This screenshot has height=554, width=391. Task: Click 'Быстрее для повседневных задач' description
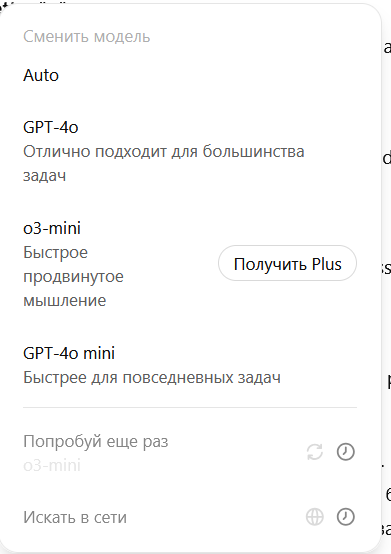click(x=152, y=378)
